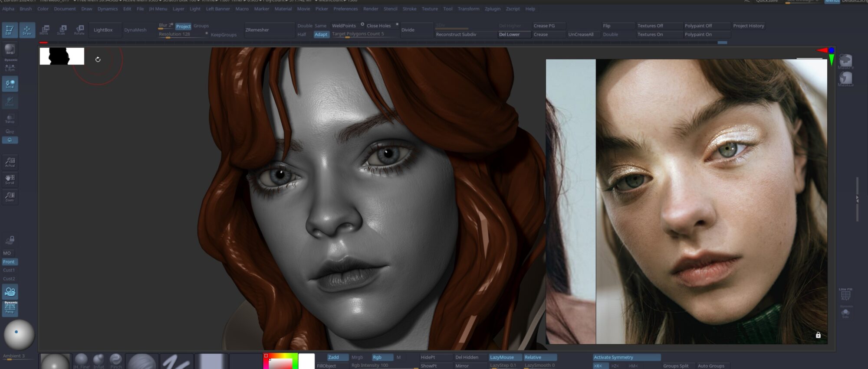Open the Stroke menu
868x369 pixels.
point(409,9)
